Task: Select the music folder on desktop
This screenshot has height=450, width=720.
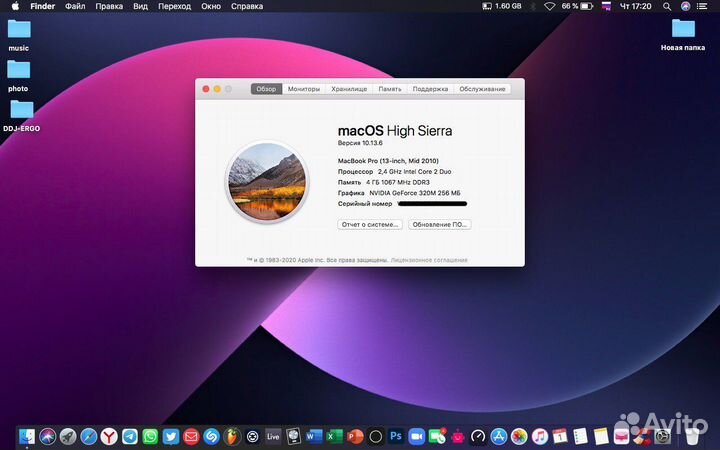Action: [x=19, y=36]
